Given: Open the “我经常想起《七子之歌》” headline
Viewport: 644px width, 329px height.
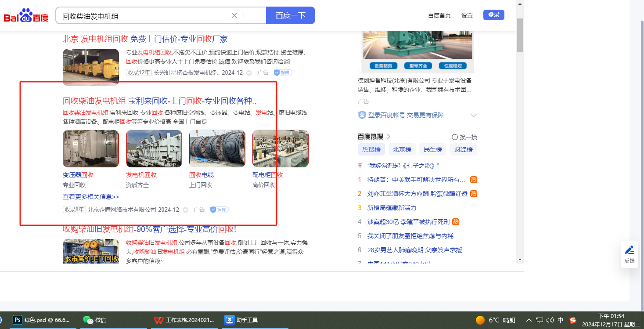Looking at the screenshot, I should click(403, 166).
